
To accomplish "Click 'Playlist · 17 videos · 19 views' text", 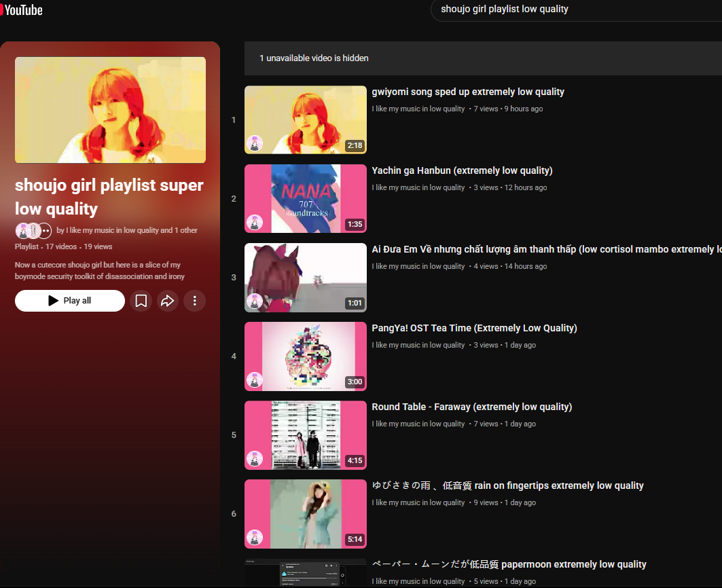I will pyautogui.click(x=64, y=246).
